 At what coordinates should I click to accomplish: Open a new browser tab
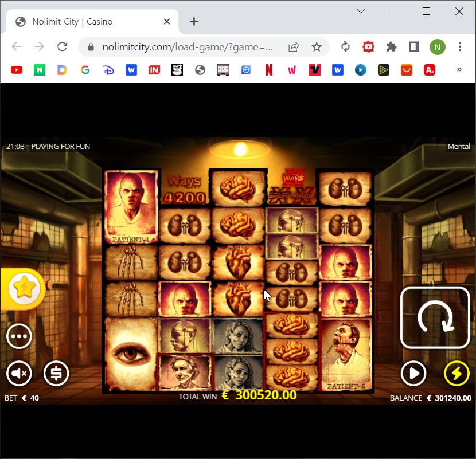point(194,22)
